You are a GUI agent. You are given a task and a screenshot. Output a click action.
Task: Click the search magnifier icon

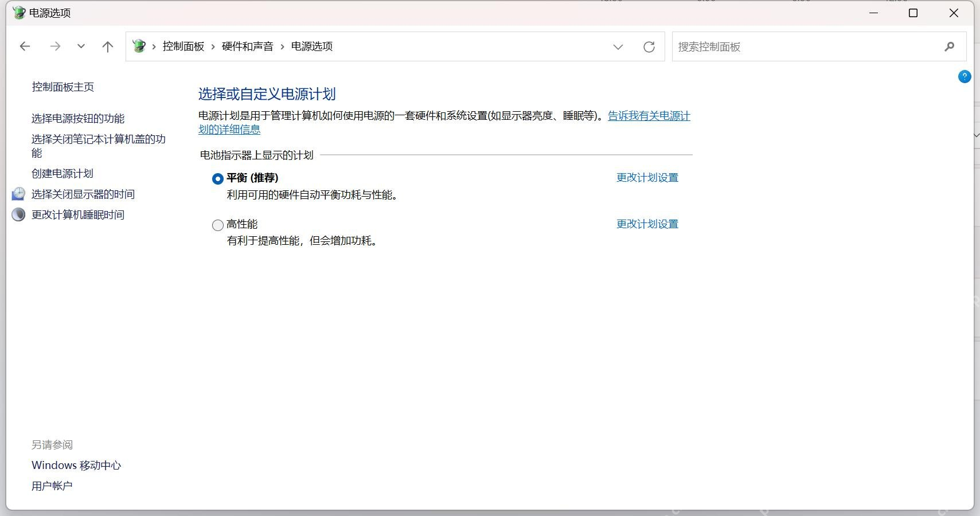[950, 46]
